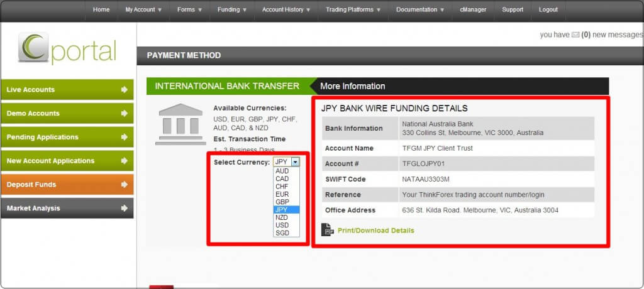Screen dimensions: 644x289
Task: Click the account name TFGM JPY Client Trust
Action: pos(438,148)
